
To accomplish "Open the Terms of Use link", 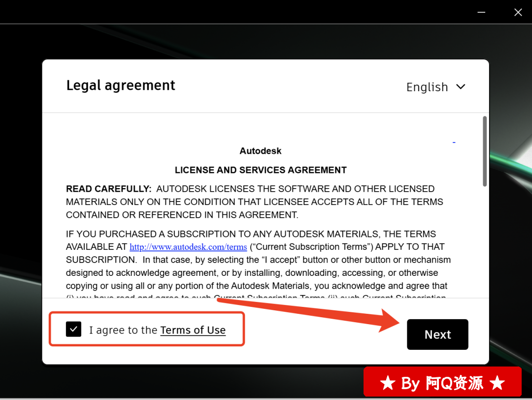I will [193, 330].
